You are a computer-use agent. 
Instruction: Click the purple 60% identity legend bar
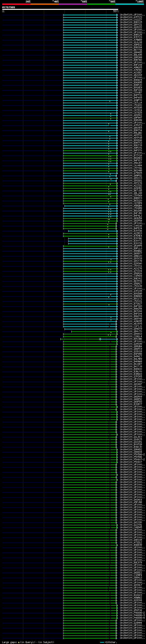73,4
